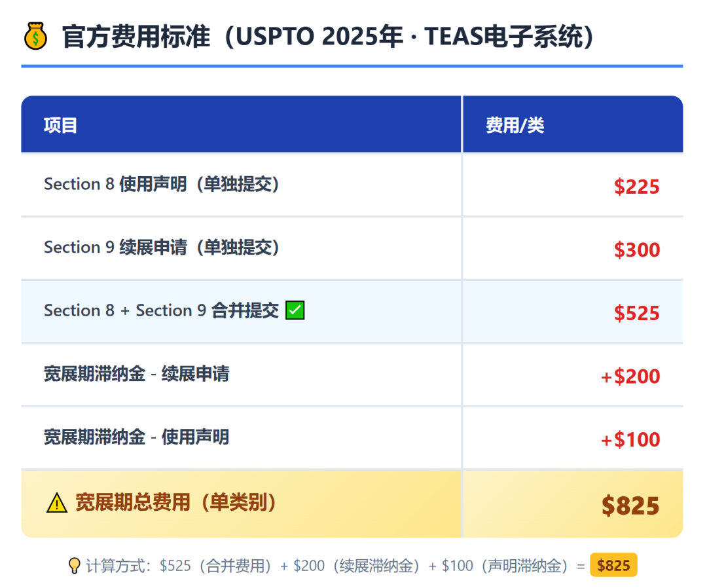Select the 费用/类 column header
Image resolution: width=707 pixels, height=588 pixels.
[x=515, y=125]
